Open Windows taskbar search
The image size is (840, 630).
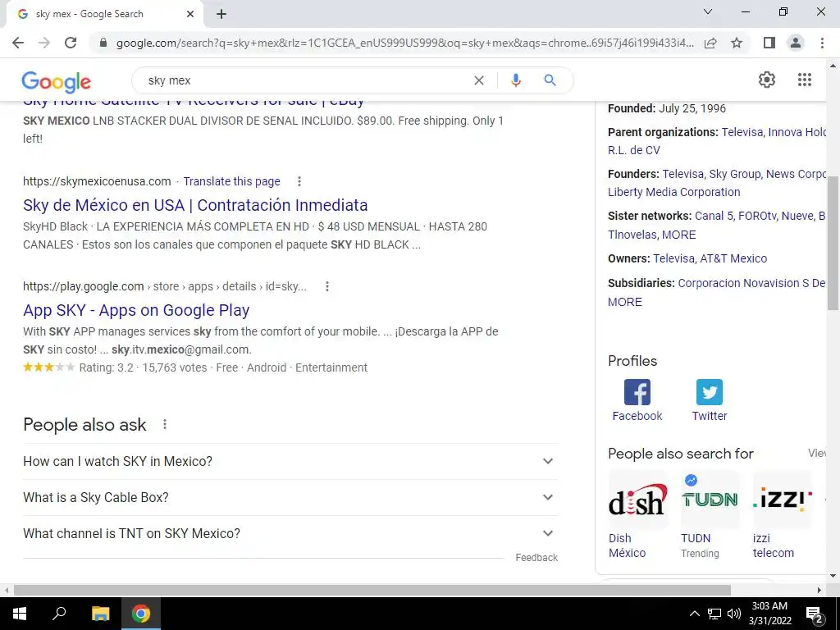(x=59, y=614)
